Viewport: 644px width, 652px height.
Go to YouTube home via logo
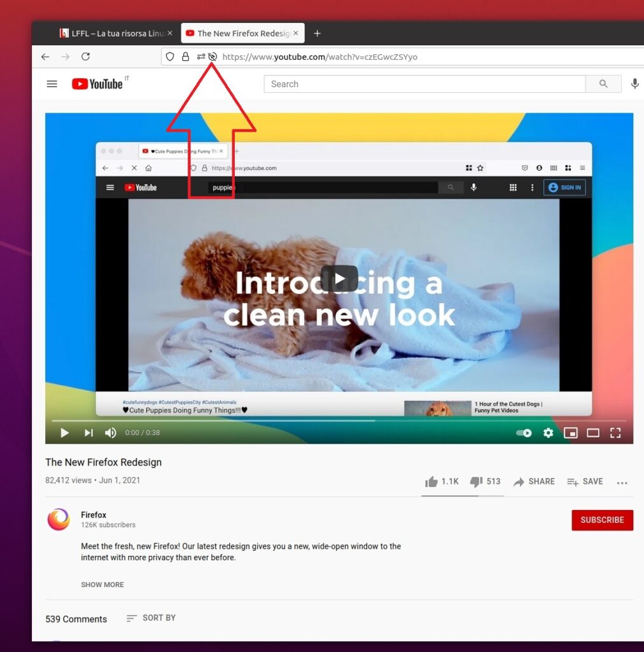coord(97,84)
